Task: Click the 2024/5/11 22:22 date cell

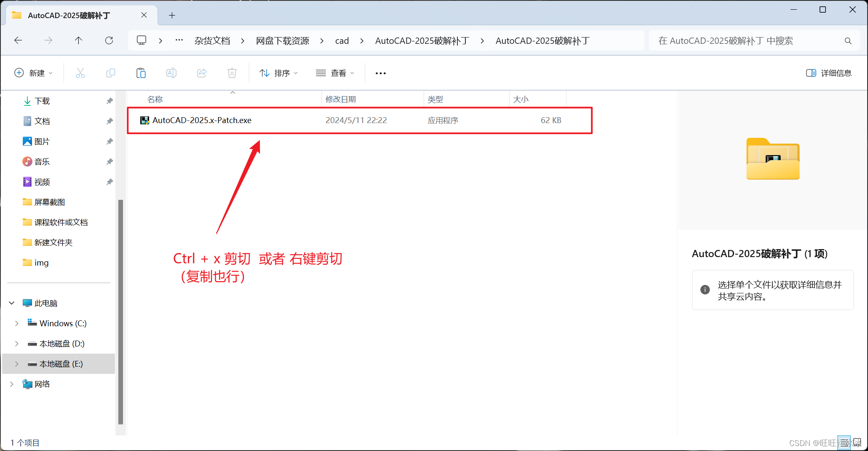Action: 356,121
